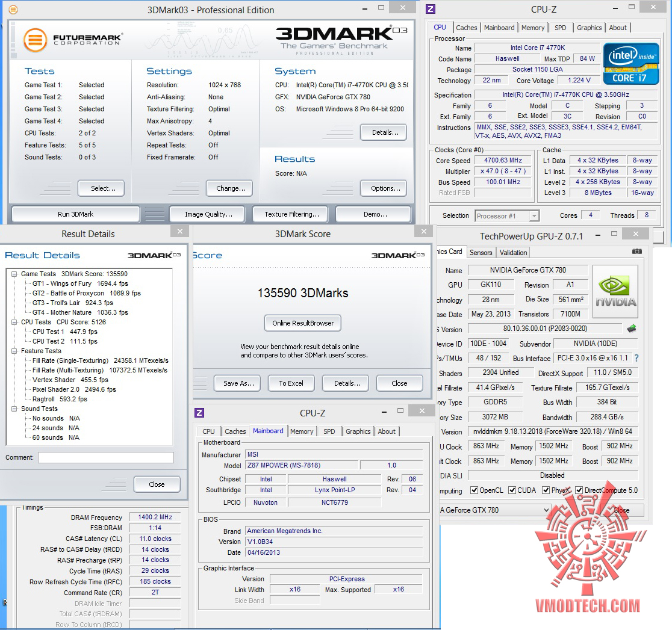Export results with To Excel button
The height and width of the screenshot is (630, 672).
(x=291, y=383)
